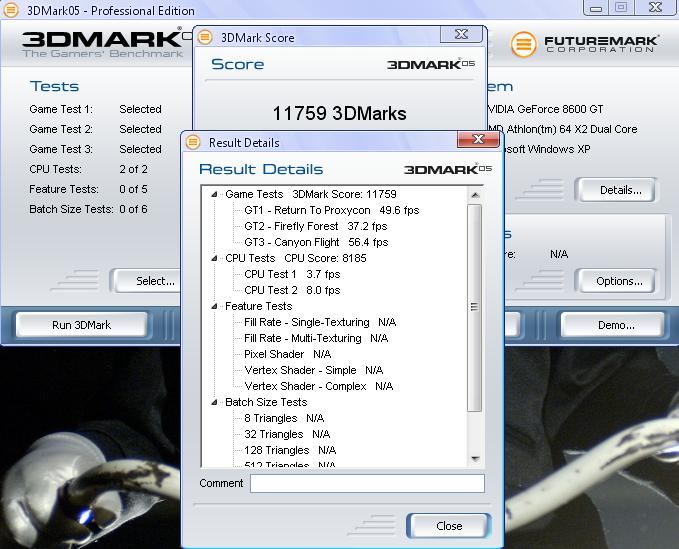
Task: Click CPU Tests: 2 of 2 text
Action: [x=88, y=169]
